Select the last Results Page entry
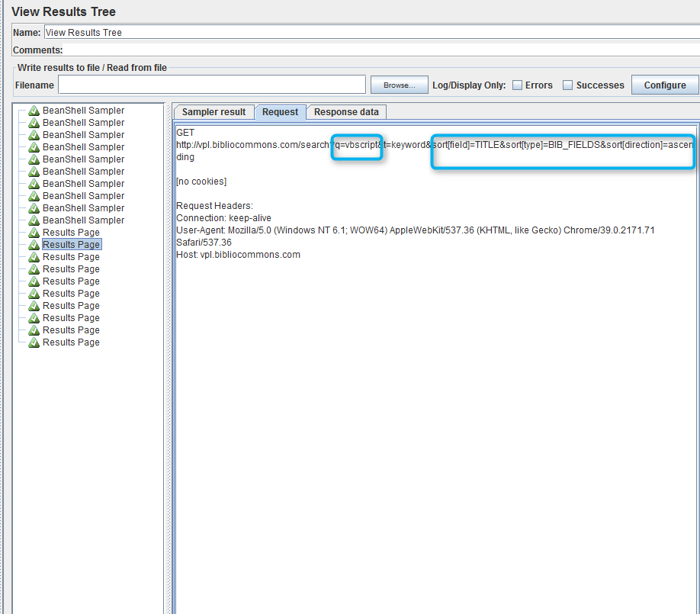Image resolution: width=700 pixels, height=614 pixels. 72,342
